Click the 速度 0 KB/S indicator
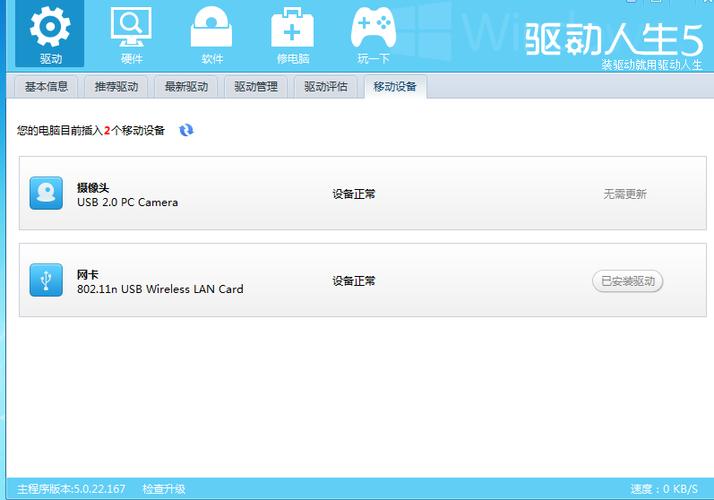This screenshot has width=714, height=500. click(664, 489)
